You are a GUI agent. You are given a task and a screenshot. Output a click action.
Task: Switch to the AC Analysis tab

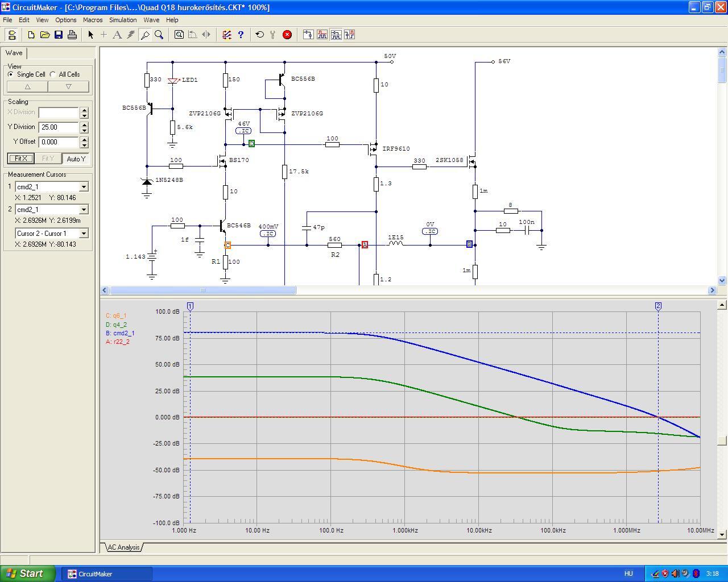click(123, 547)
